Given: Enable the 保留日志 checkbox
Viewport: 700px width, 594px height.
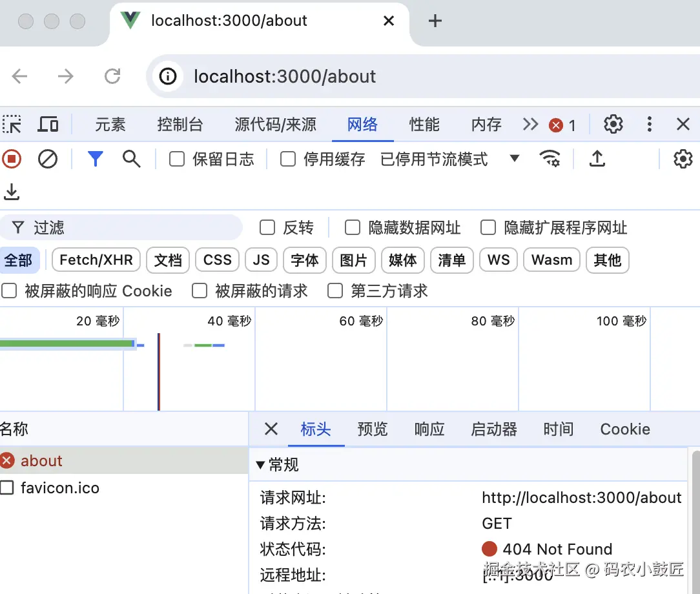Looking at the screenshot, I should pos(177,159).
